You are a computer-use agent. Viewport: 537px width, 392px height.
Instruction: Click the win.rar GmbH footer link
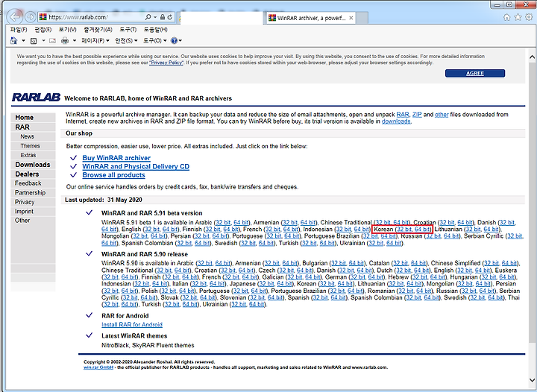tap(98, 367)
